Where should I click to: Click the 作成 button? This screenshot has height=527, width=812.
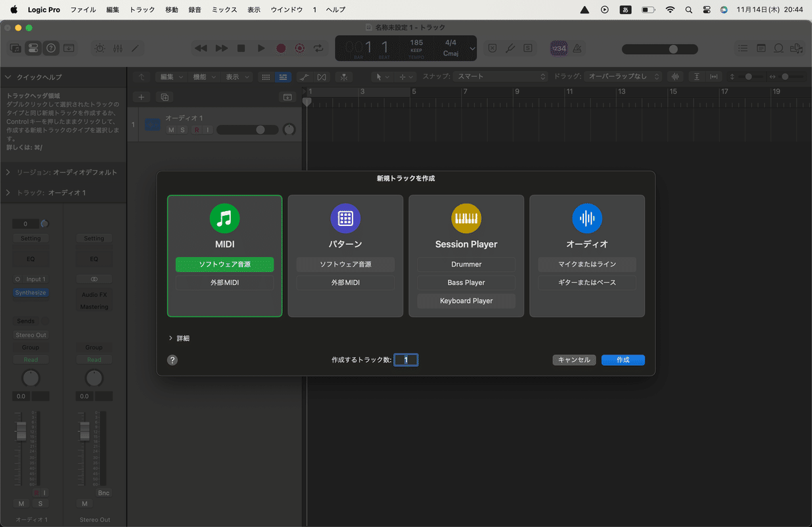coord(623,360)
